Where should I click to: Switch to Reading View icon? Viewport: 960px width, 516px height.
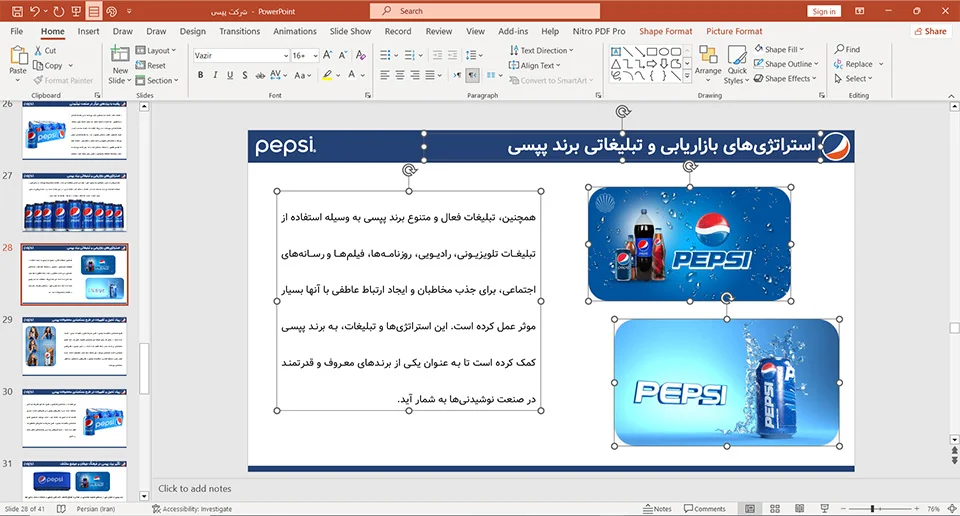tap(799, 509)
